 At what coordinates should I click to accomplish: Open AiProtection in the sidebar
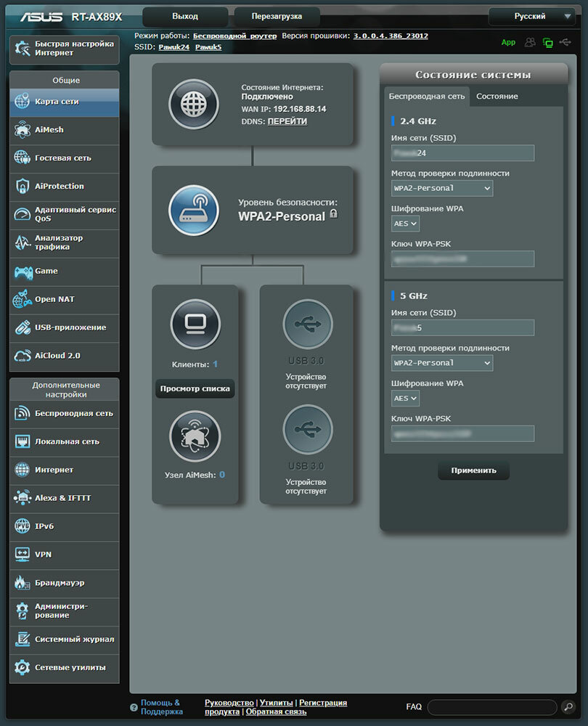click(x=65, y=187)
